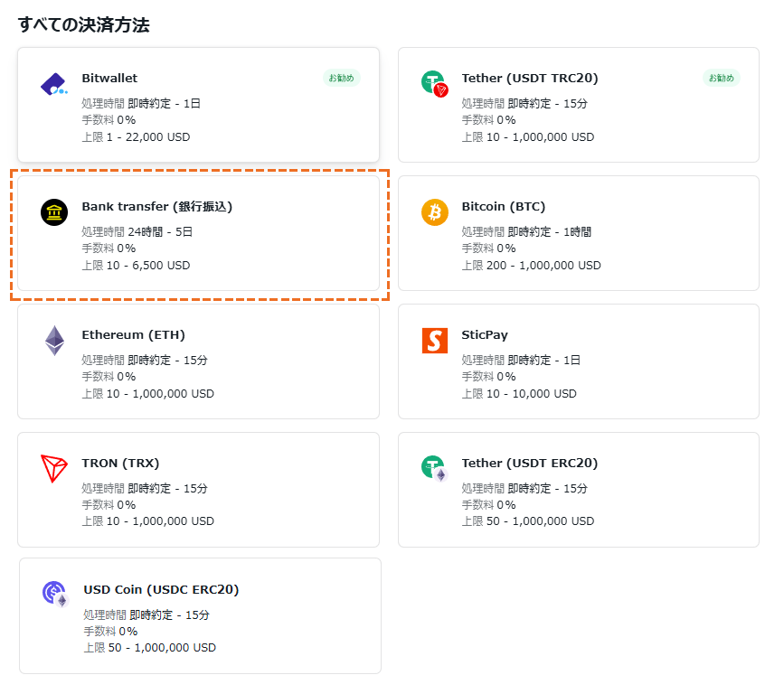Screen dimensions: 784x694
Task: Click SticPay processing time 即時約定 - 1日
Action: tap(521, 361)
